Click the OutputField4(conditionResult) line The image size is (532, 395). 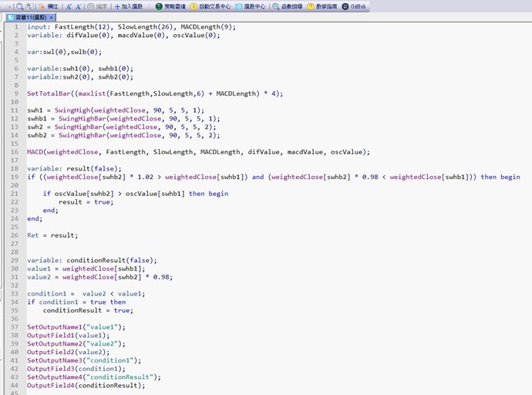86,386
